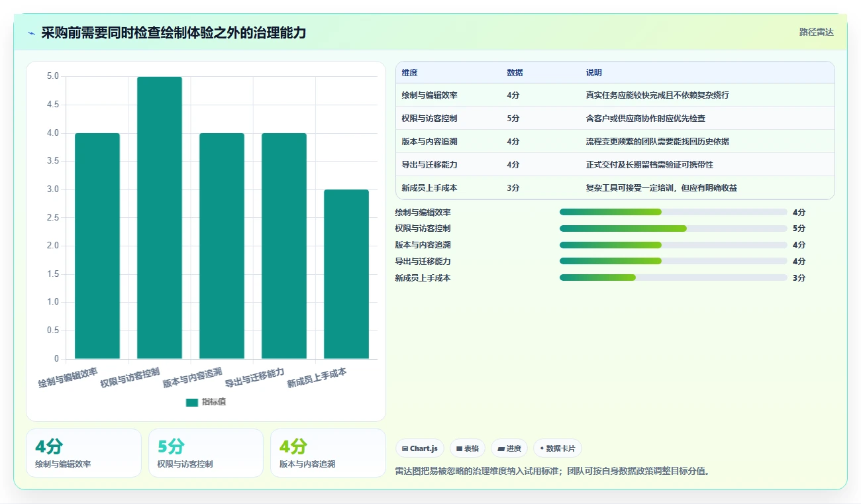The image size is (861, 504).
Task: Select table cell 版本与内容追溯
Action: click(429, 142)
